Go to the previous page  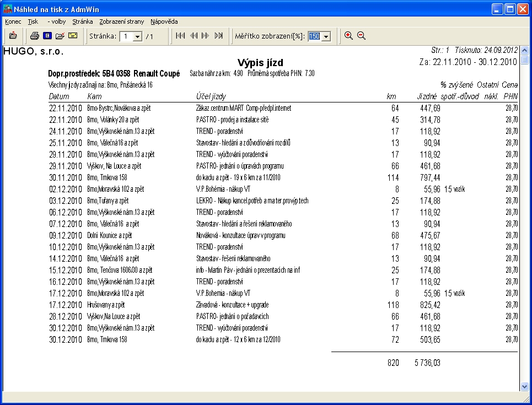tap(194, 36)
